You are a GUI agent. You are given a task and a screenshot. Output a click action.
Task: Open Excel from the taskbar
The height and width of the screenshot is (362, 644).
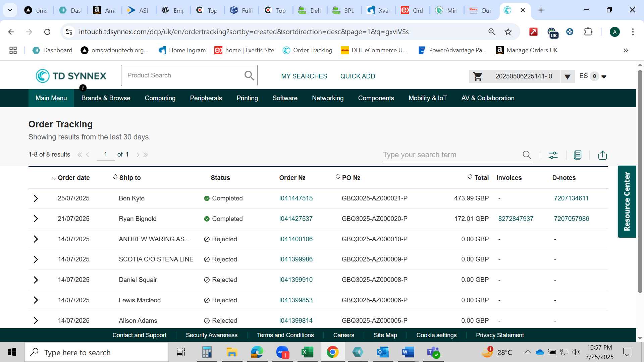[x=307, y=352]
